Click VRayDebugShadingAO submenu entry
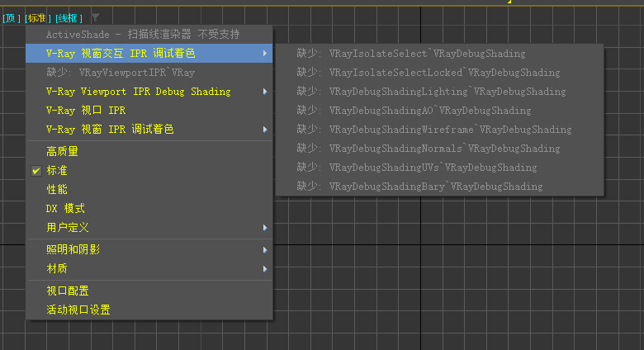This screenshot has height=350, width=644. (439, 111)
